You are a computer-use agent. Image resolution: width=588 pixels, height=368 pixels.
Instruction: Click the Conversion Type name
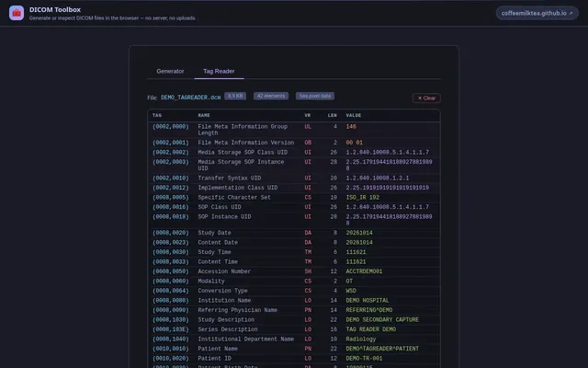(222, 291)
